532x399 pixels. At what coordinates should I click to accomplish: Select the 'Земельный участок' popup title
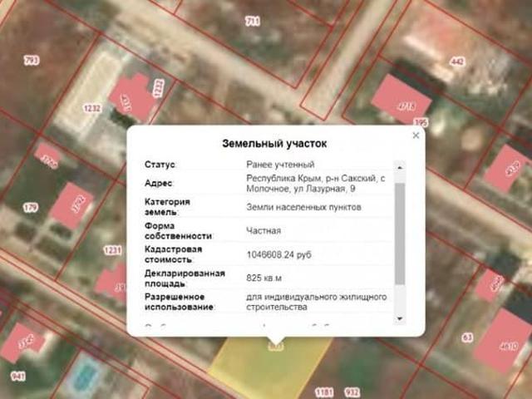274,144
